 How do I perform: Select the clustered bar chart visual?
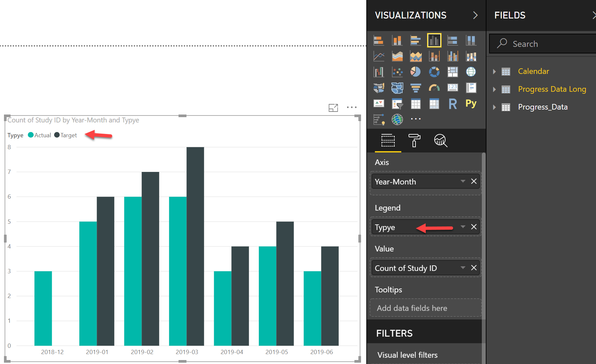(415, 41)
